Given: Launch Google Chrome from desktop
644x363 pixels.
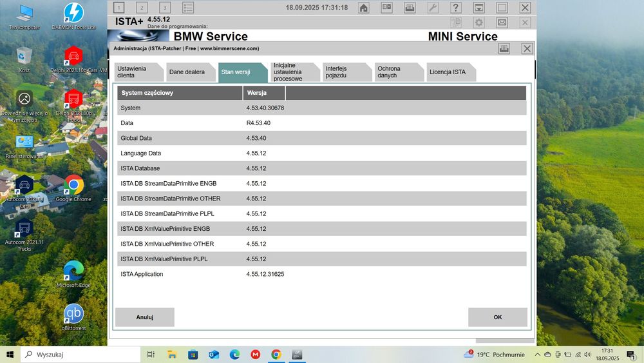Looking at the screenshot, I should tap(73, 189).
